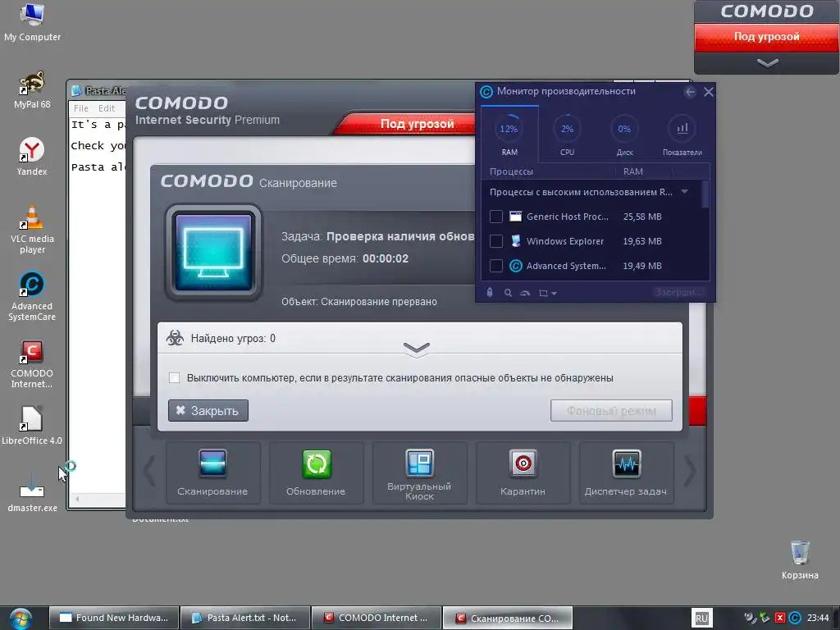This screenshot has height=630, width=840.
Task: Click the speedometer icon in performance monitor footer
Action: (525, 293)
